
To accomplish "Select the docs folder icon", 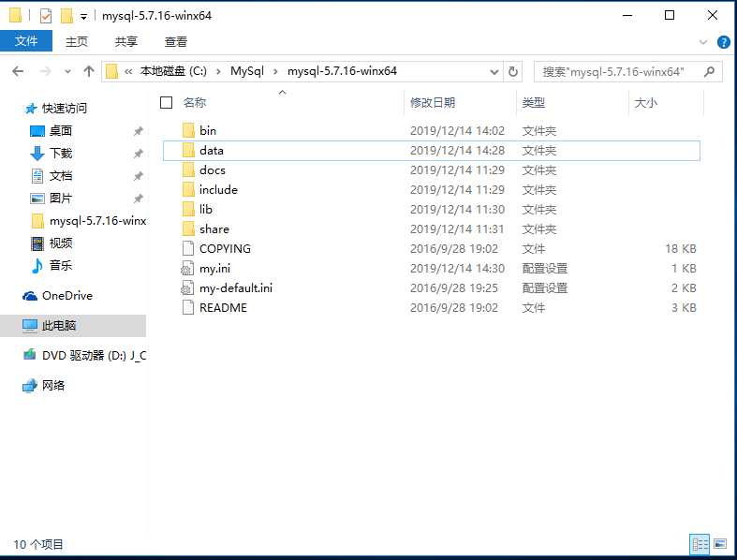I will tap(188, 169).
